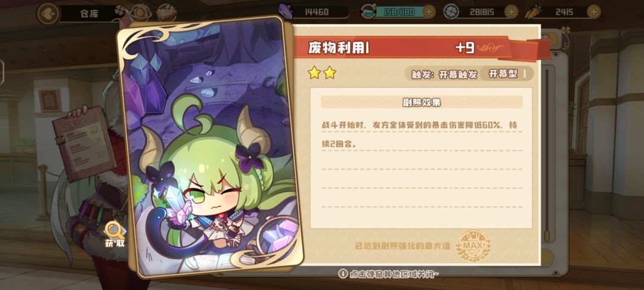The image size is (644, 290).
Task: Click the MAX stamp badge
Action: pyautogui.click(x=473, y=245)
